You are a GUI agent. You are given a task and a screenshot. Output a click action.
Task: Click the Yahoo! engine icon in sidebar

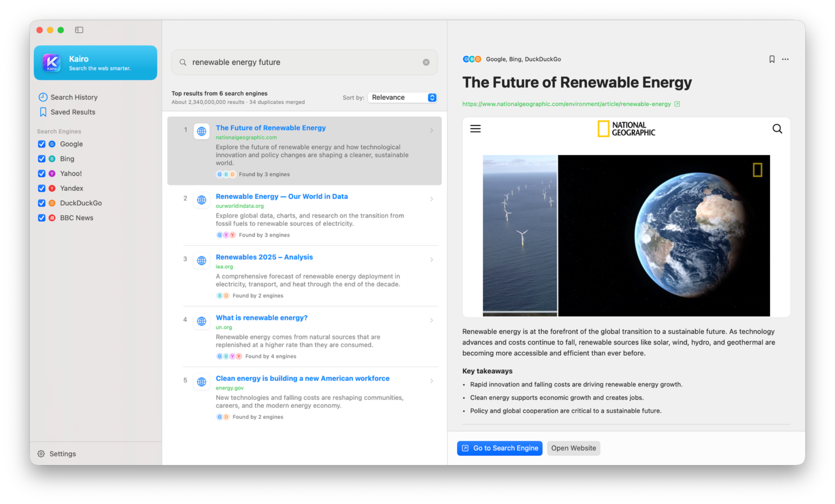coord(52,174)
